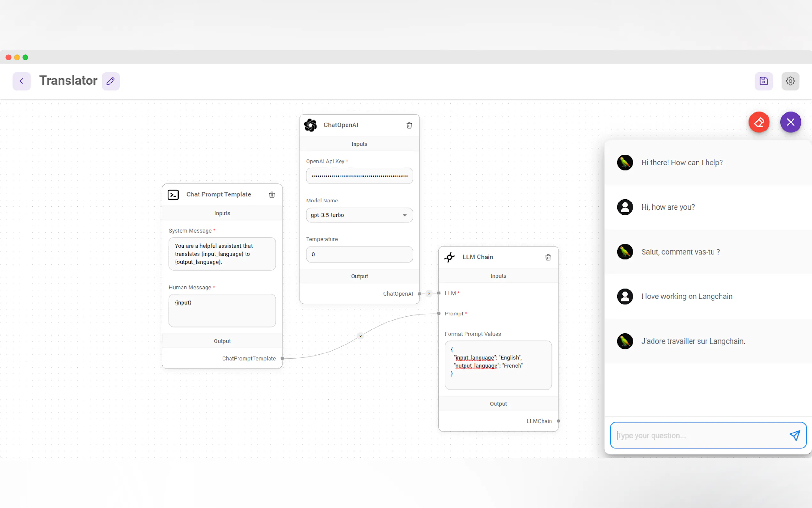Image resolution: width=812 pixels, height=508 pixels.
Task: Remove the ChatOpenAI to LLM edge connection
Action: coord(429,294)
